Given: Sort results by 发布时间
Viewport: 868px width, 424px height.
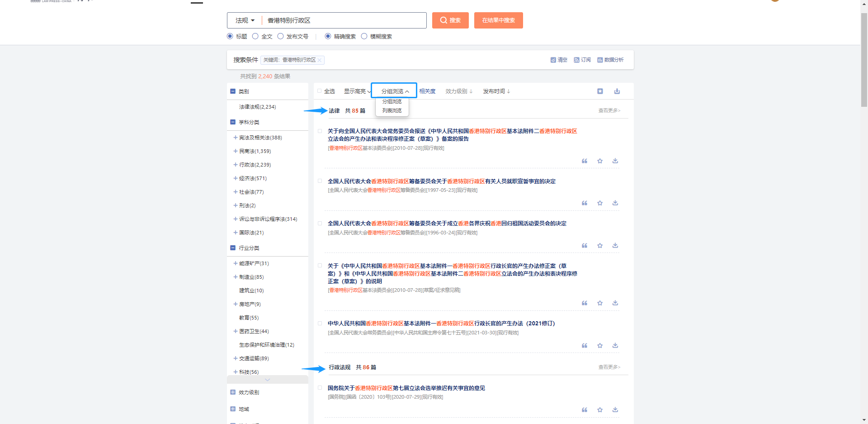Looking at the screenshot, I should 496,91.
